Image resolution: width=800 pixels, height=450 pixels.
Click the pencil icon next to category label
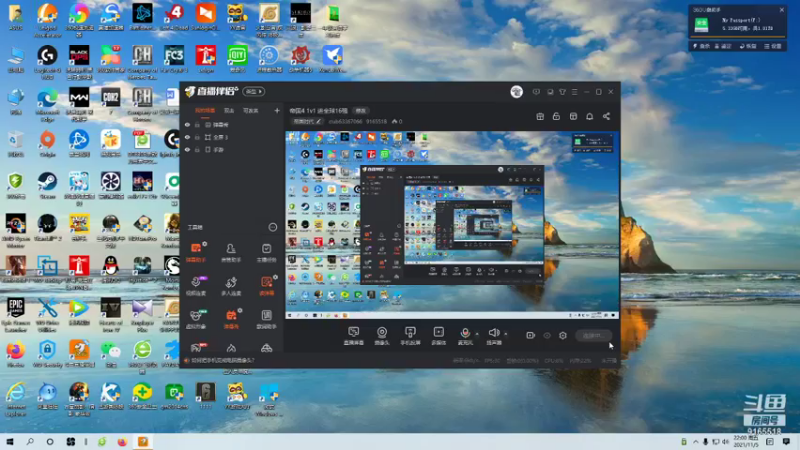pos(318,121)
